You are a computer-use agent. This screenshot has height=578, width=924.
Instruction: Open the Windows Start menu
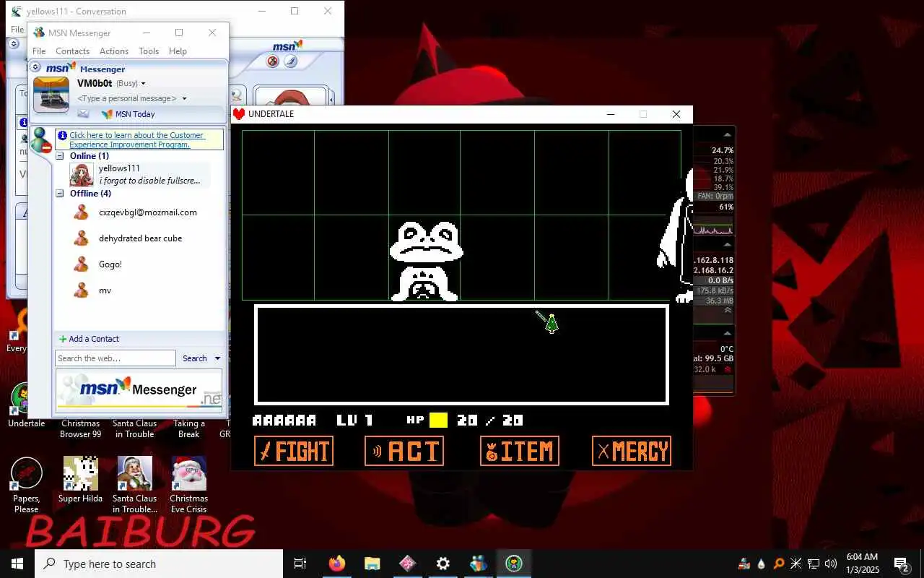17,564
